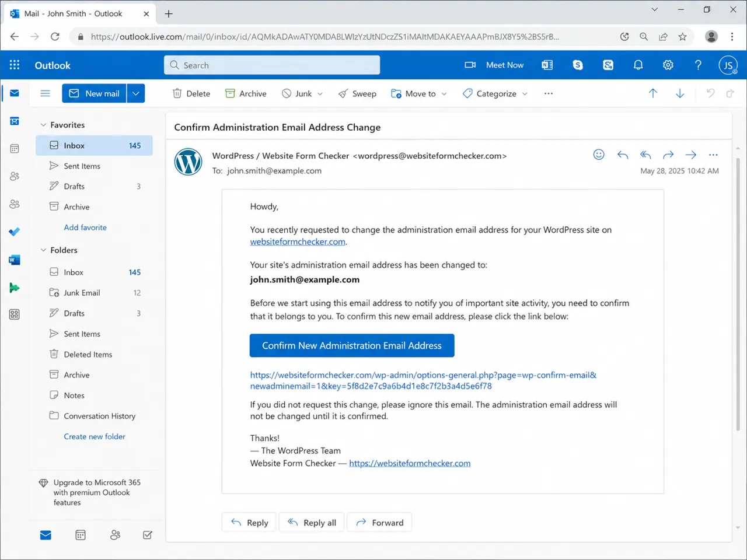This screenshot has height=560, width=747.
Task: Open the JS account profile avatar
Action: [x=728, y=65]
